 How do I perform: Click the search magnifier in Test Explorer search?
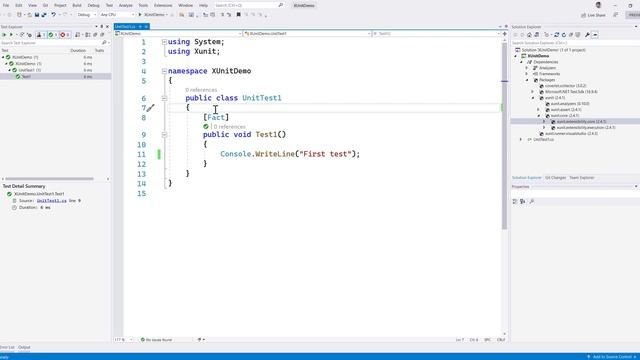[x=104, y=43]
